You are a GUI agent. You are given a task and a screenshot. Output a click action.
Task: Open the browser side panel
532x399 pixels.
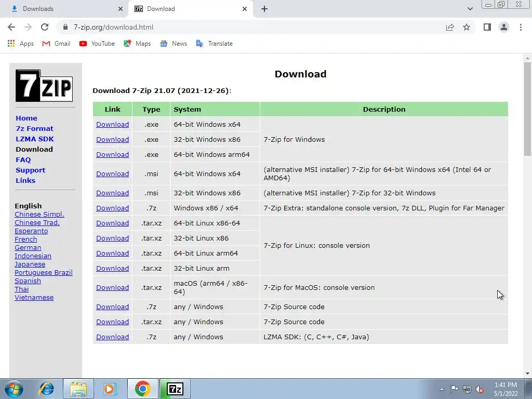pos(487,27)
